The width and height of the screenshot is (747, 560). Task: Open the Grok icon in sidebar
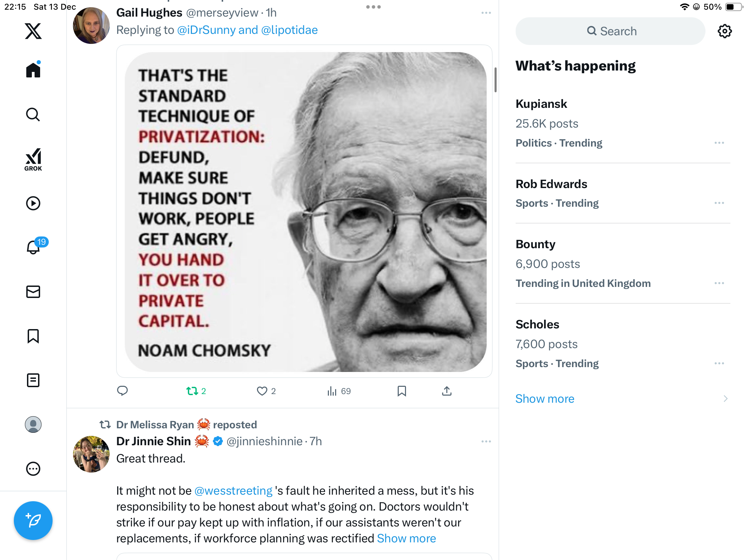click(x=33, y=159)
